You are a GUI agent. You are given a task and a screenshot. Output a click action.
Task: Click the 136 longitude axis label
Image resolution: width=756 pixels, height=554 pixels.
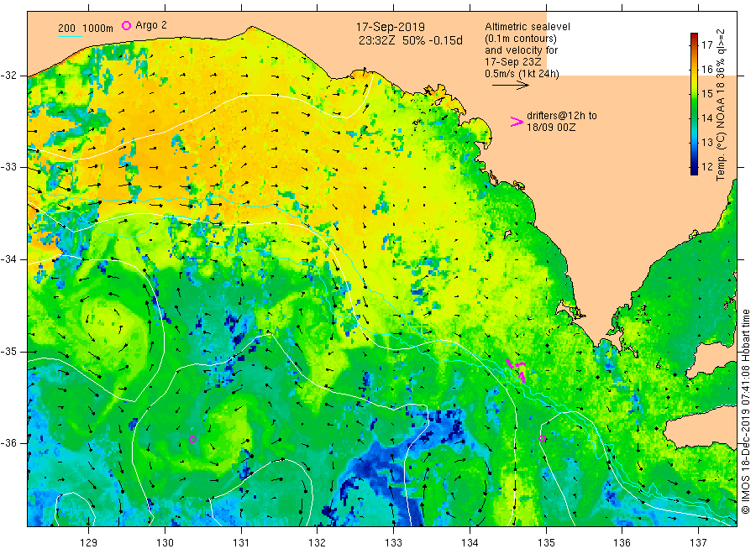622,543
